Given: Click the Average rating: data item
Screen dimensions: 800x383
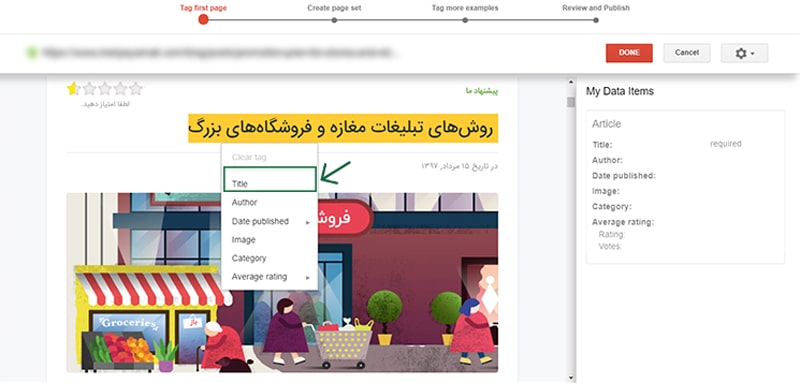Looking at the screenshot, I should pyautogui.click(x=623, y=222).
